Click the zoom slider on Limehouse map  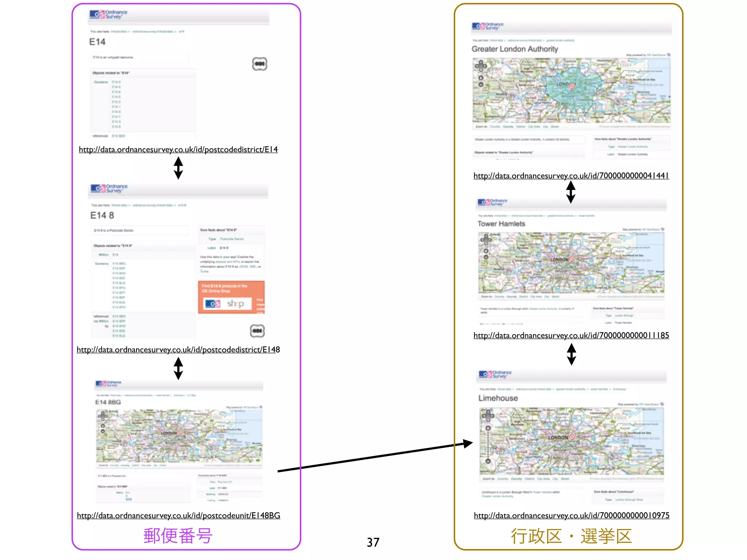pyautogui.click(x=488, y=445)
